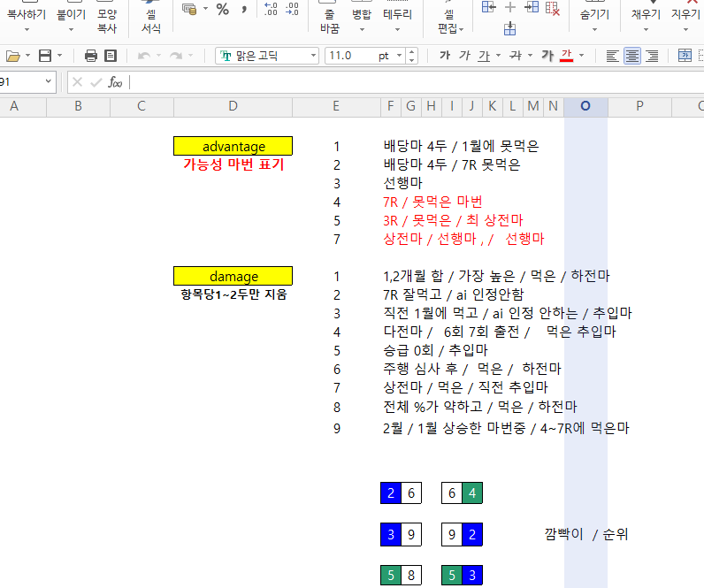The width and height of the screenshot is (704, 588).
Task: Click the Save icon
Action: click(44, 56)
